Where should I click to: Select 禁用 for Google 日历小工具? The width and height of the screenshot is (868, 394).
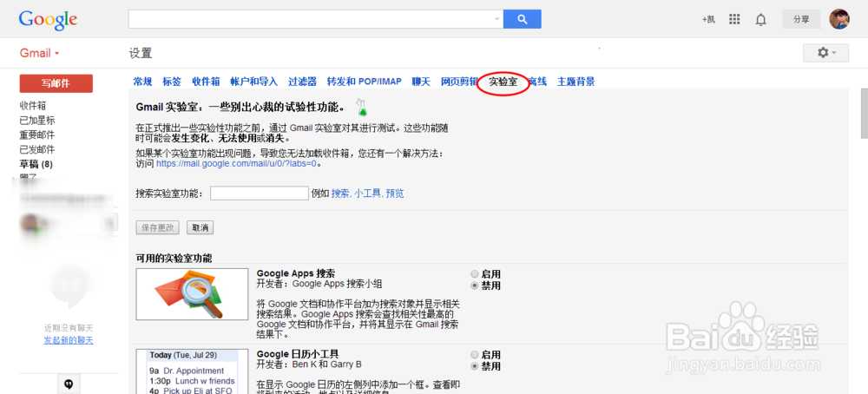(x=475, y=366)
